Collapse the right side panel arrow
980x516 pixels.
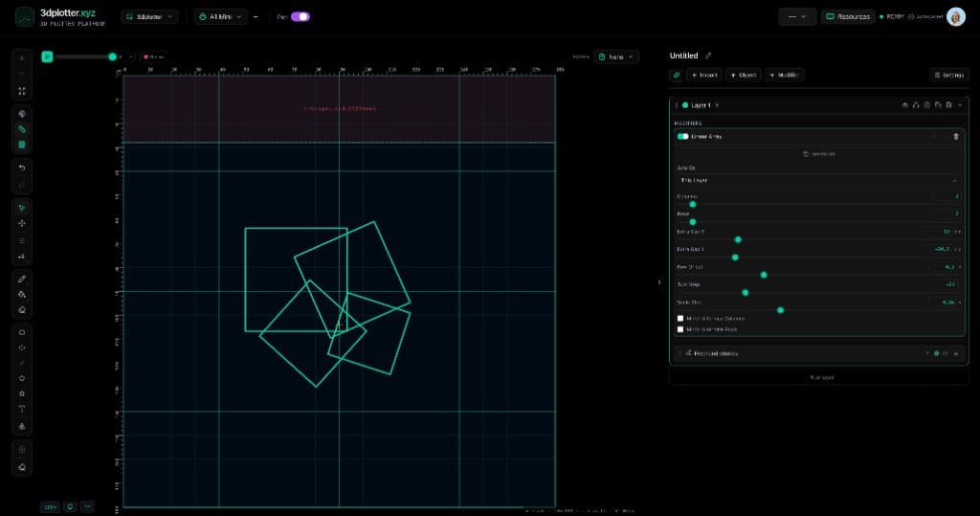659,282
